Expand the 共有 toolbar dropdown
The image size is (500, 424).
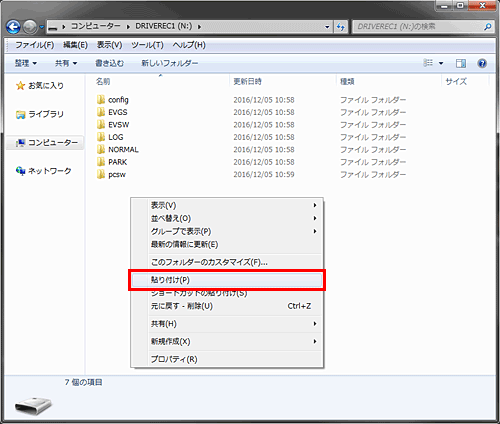pos(66,63)
